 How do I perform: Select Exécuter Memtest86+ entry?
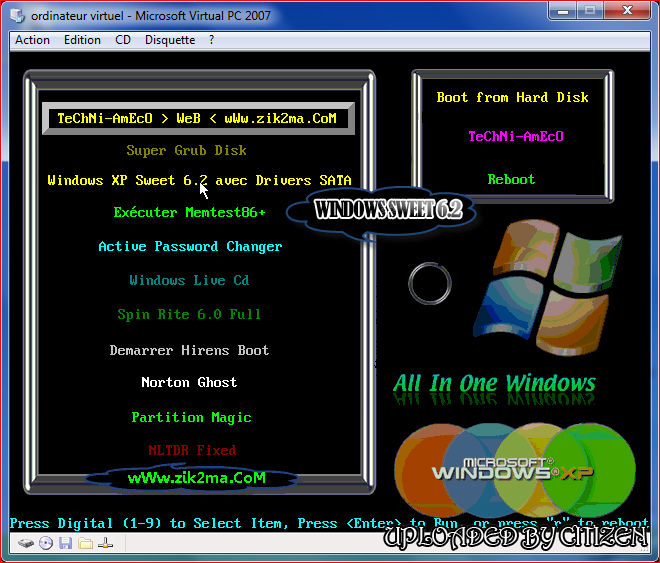189,212
